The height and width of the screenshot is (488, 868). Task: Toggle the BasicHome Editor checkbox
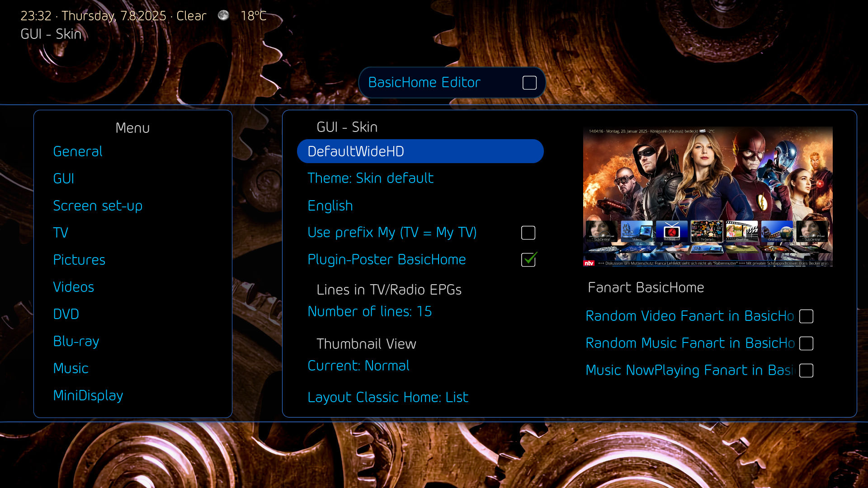pyautogui.click(x=529, y=83)
